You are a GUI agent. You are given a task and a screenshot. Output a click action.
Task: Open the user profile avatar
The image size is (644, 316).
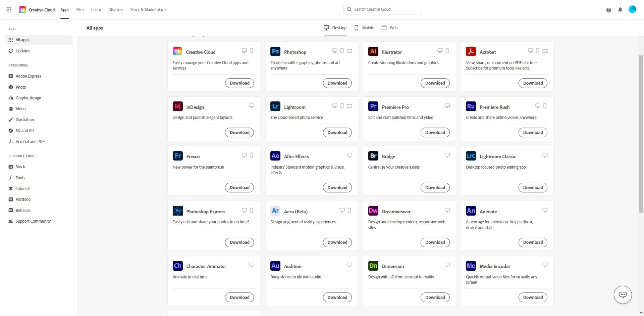pos(632,9)
